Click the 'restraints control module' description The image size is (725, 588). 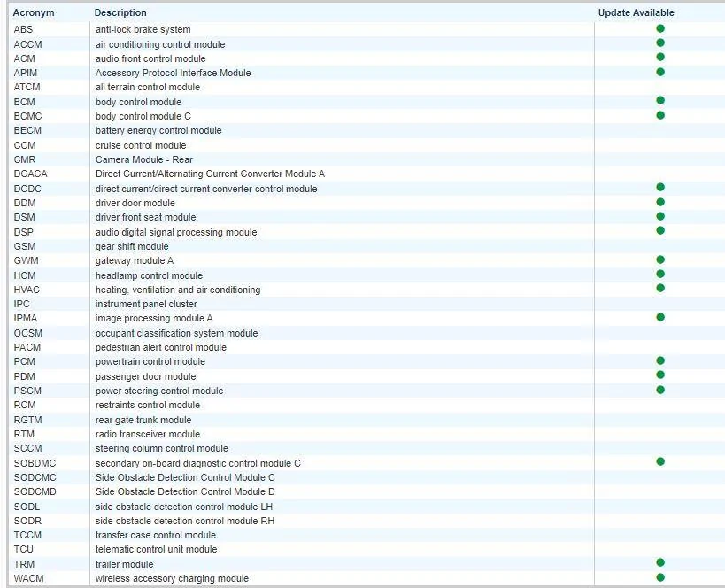(148, 405)
